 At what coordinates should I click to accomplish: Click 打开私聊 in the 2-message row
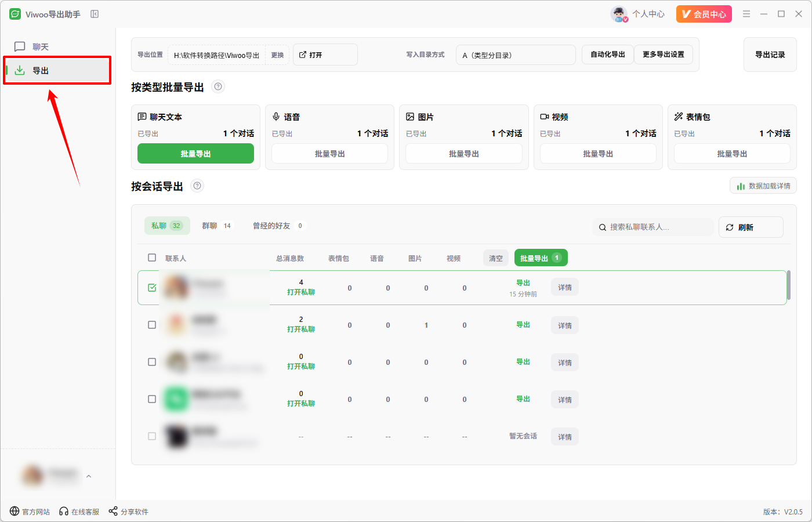[301, 329]
